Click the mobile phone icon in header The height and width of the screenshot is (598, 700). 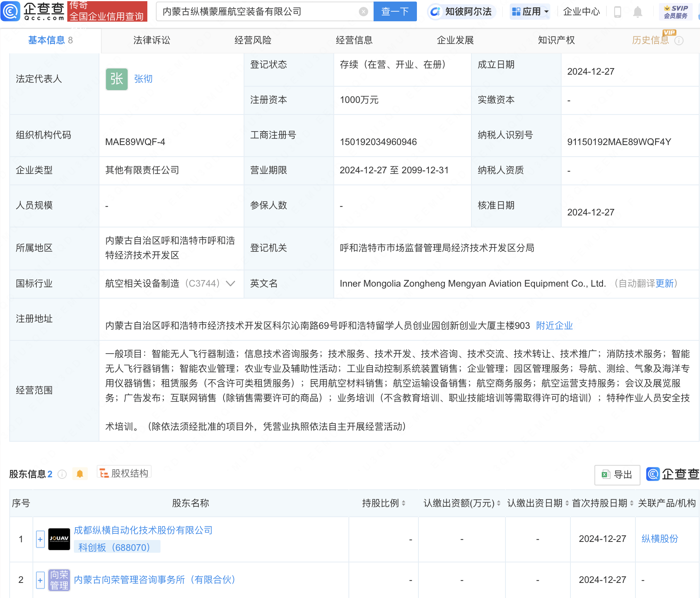coord(618,12)
